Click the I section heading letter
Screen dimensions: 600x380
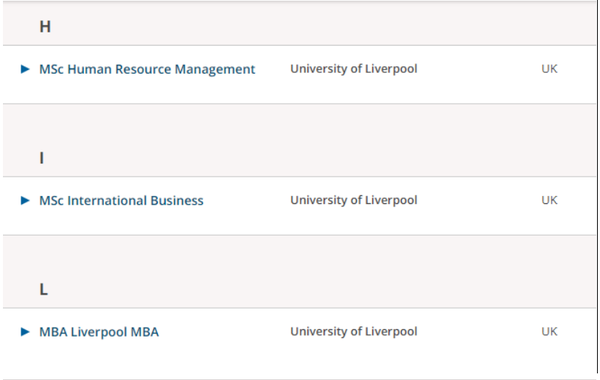click(42, 158)
